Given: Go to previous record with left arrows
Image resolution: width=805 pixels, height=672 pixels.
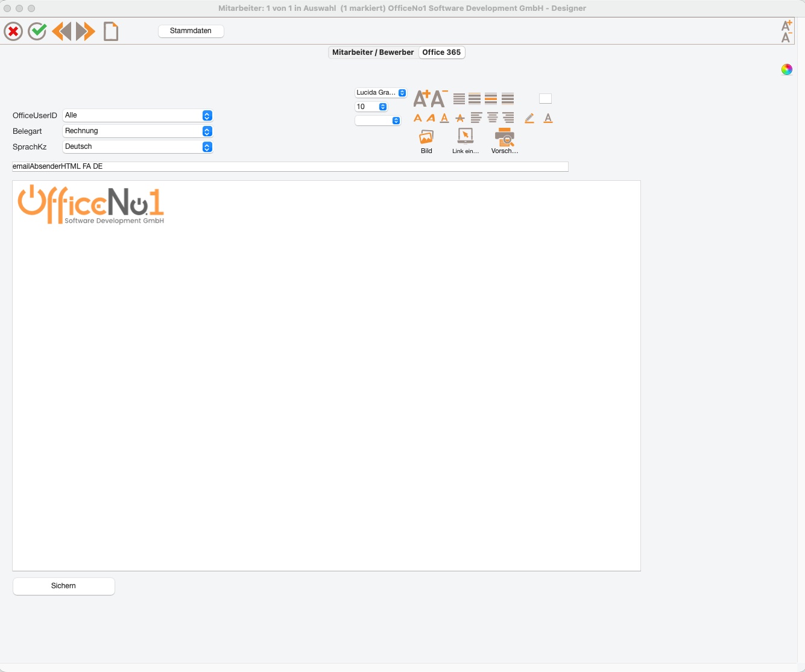Looking at the screenshot, I should tap(62, 31).
